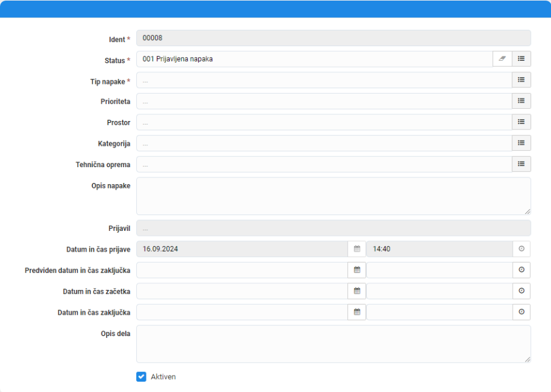The width and height of the screenshot is (551, 392).
Task: Open calendar for Datum in čas prijave
Action: click(x=357, y=249)
